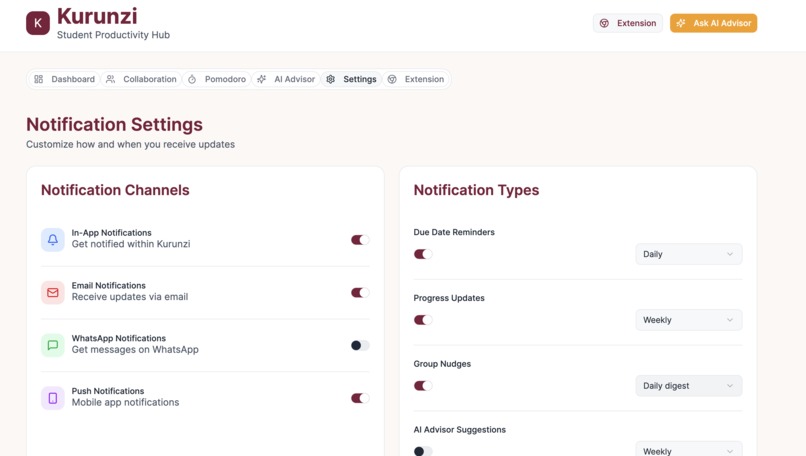Switch to the Collaboration tab
Image resolution: width=806 pixels, height=456 pixels.
[x=141, y=79]
